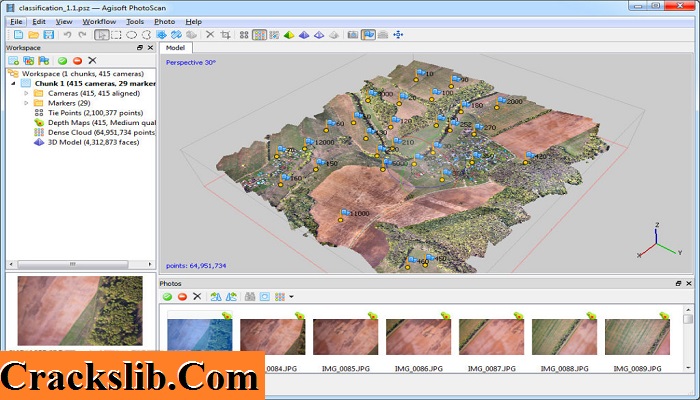Click the IMG_0089.JPG file name
Image resolution: width=700 pixels, height=400 pixels.
(x=637, y=369)
